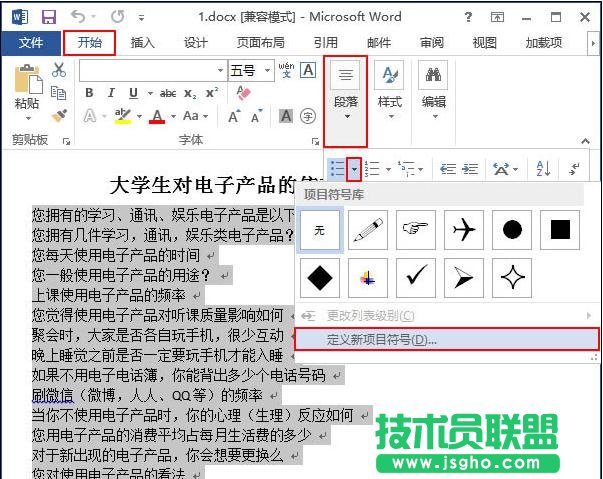603x479 pixels.
Task: Click the Undo arrow icon
Action: tap(78, 17)
